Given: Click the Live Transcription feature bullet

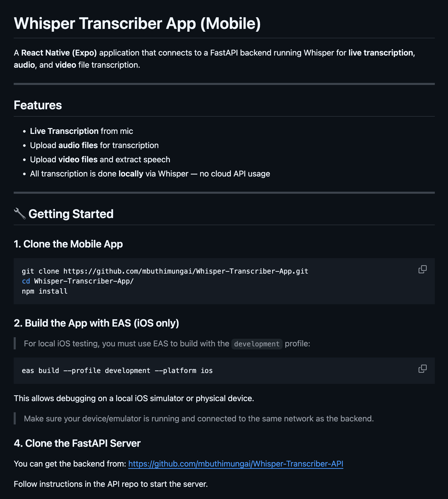Looking at the screenshot, I should click(81, 131).
